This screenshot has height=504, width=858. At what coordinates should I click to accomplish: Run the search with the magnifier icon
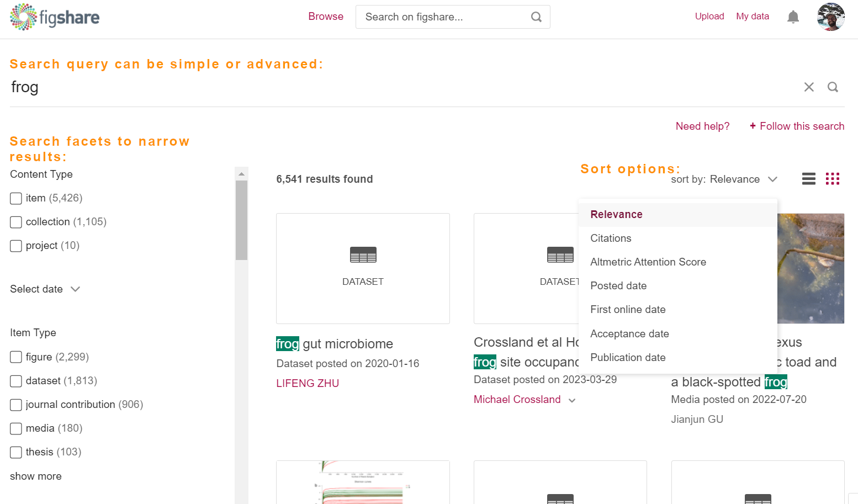(833, 87)
